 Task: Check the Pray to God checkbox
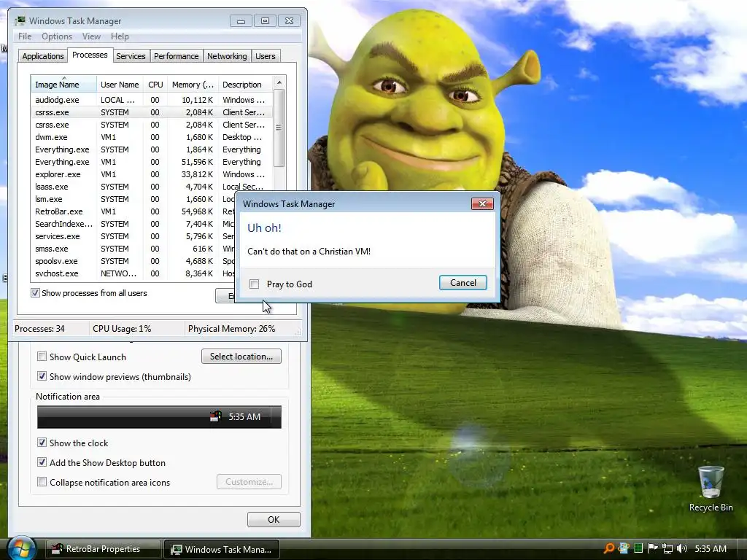coord(255,284)
